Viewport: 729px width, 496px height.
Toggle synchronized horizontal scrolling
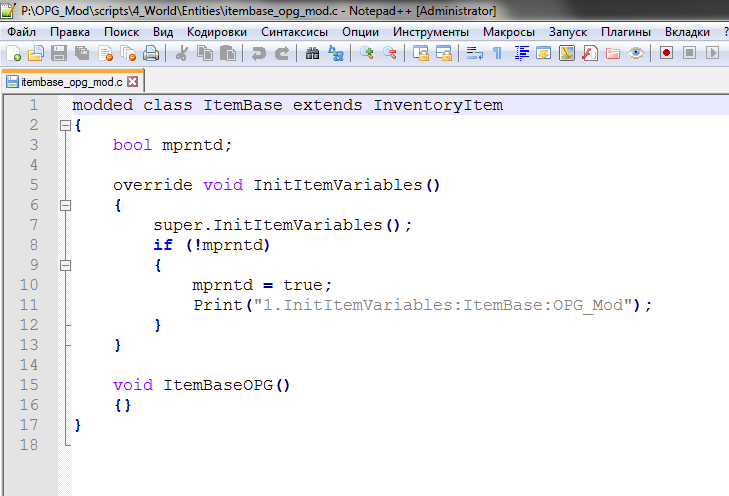(x=444, y=53)
